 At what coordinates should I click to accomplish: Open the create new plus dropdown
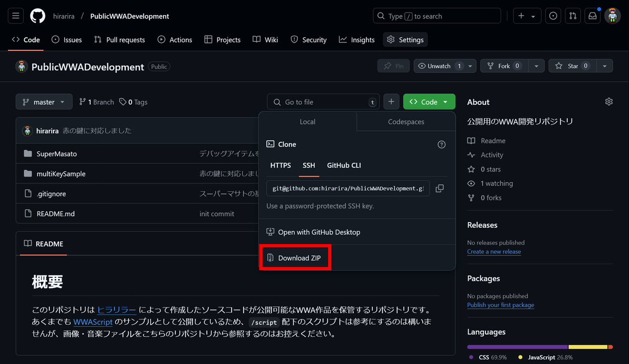[x=527, y=16]
